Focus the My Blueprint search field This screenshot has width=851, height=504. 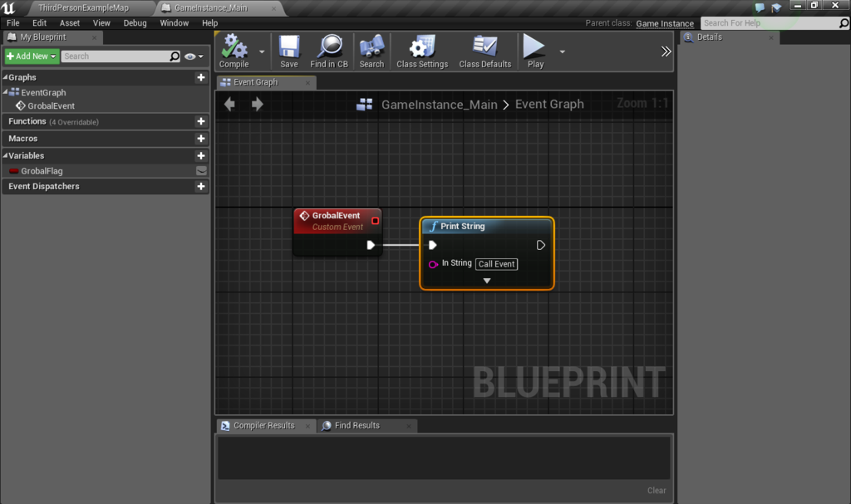[x=116, y=56]
